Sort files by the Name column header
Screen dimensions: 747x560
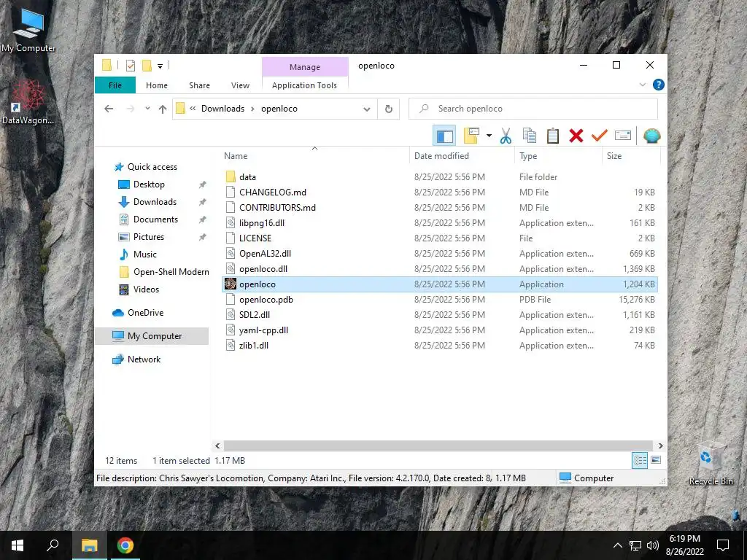[314, 156]
